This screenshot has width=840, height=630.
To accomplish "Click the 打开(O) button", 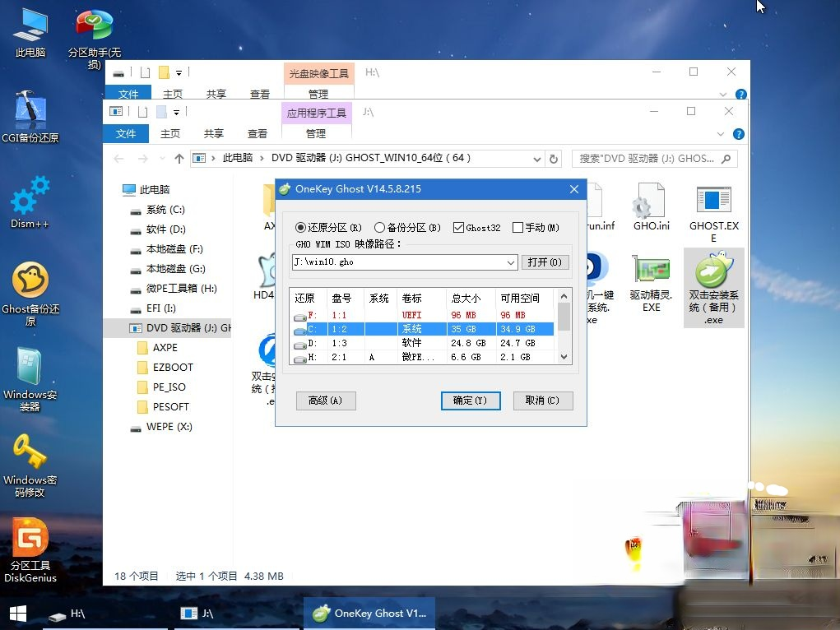I will tap(545, 262).
